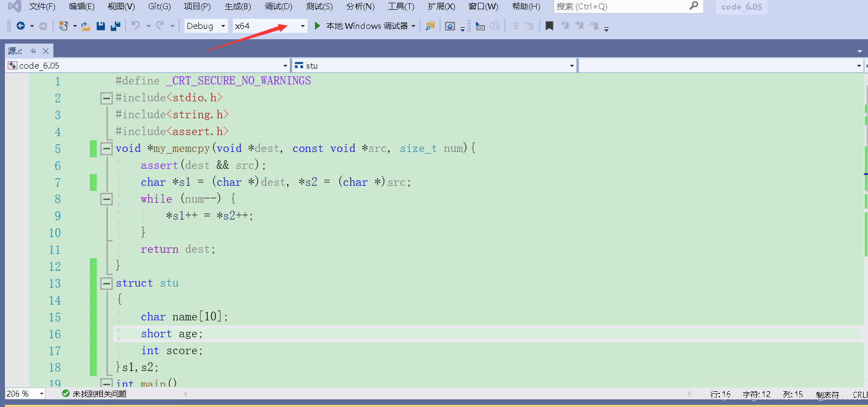Screen dimensions: 868x407
Task: Click the code_6.05 solution name label
Action: point(742,7)
